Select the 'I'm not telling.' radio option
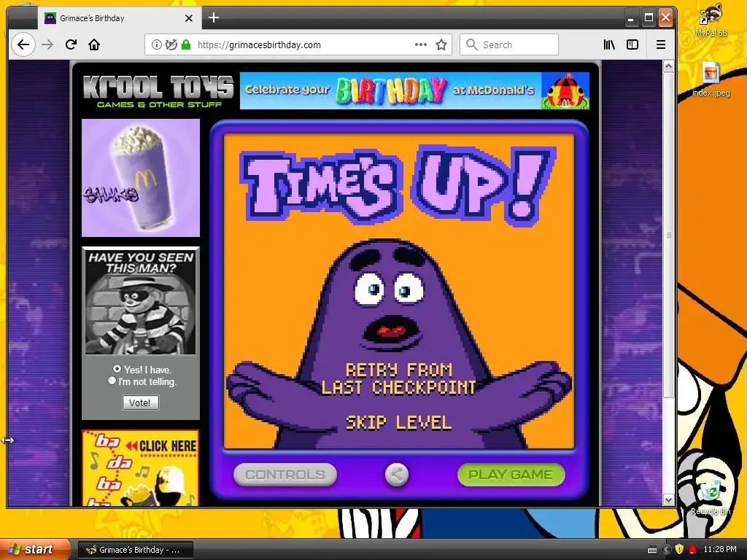747x560 pixels. (x=112, y=381)
